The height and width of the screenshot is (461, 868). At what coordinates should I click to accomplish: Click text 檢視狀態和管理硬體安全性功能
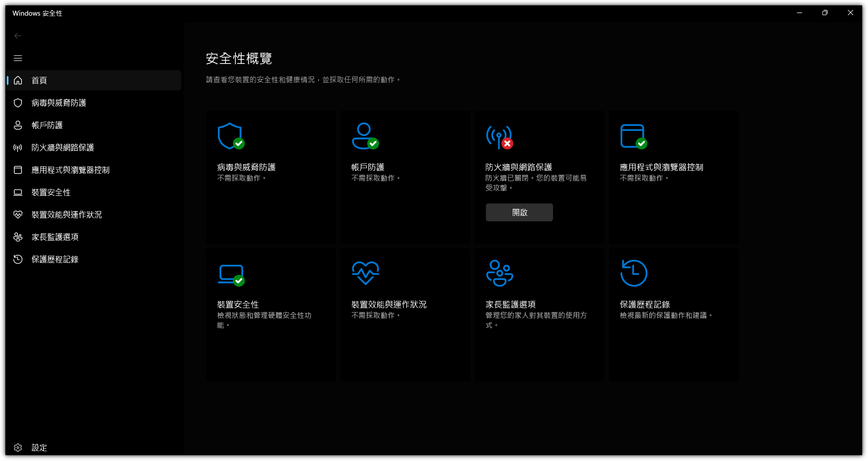pos(264,320)
